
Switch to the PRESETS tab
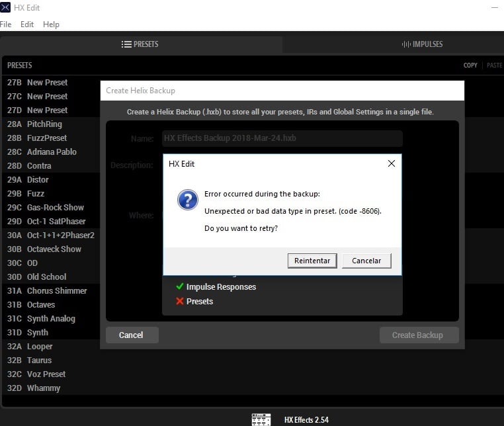(x=141, y=44)
